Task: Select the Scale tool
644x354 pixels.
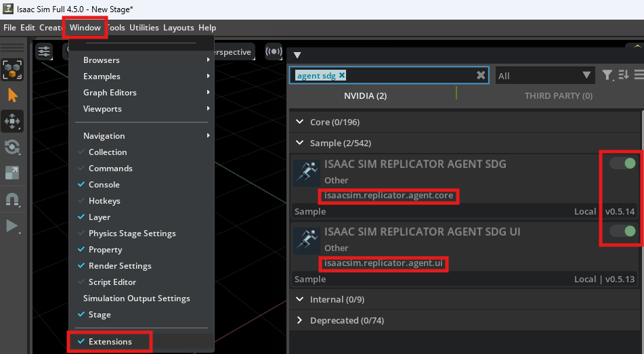Action: 12,173
